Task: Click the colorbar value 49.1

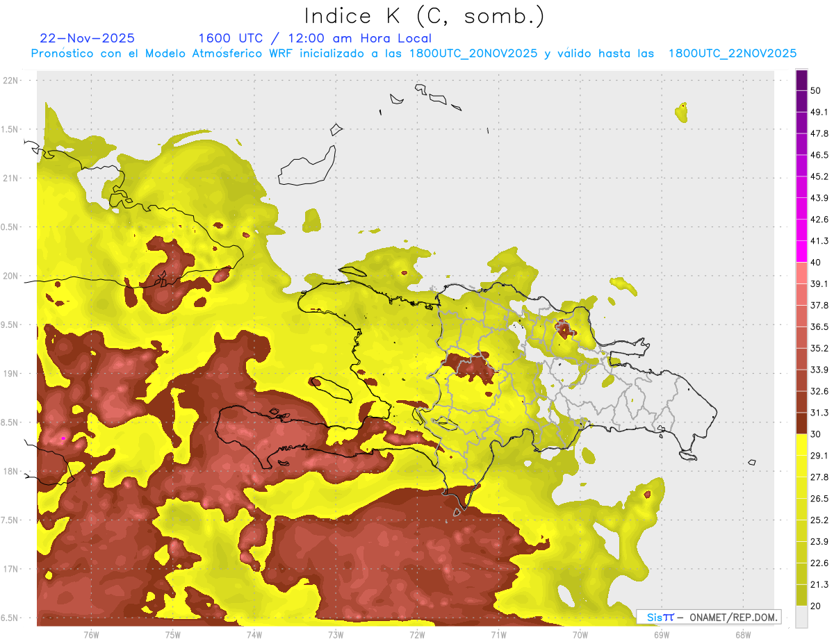Action: click(x=819, y=112)
